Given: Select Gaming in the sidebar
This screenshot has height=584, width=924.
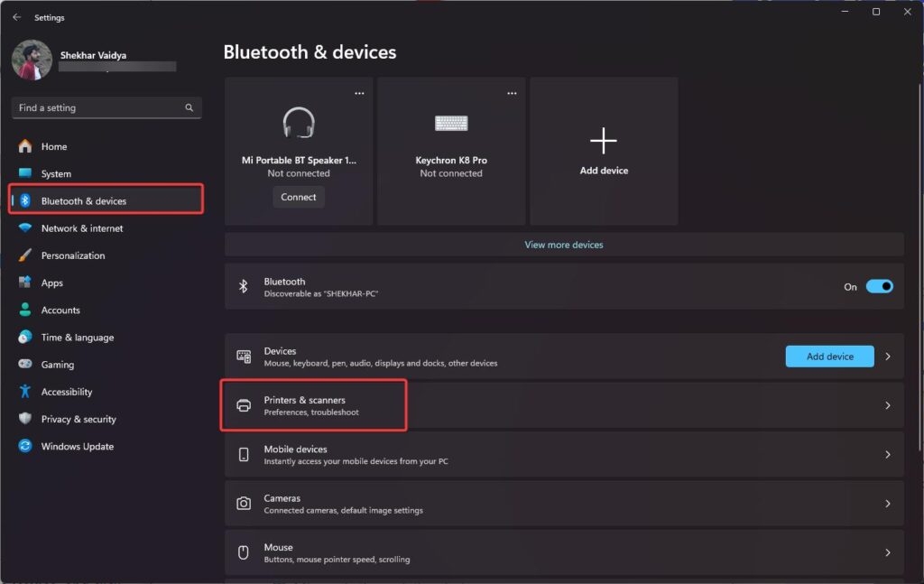Looking at the screenshot, I should (106, 364).
